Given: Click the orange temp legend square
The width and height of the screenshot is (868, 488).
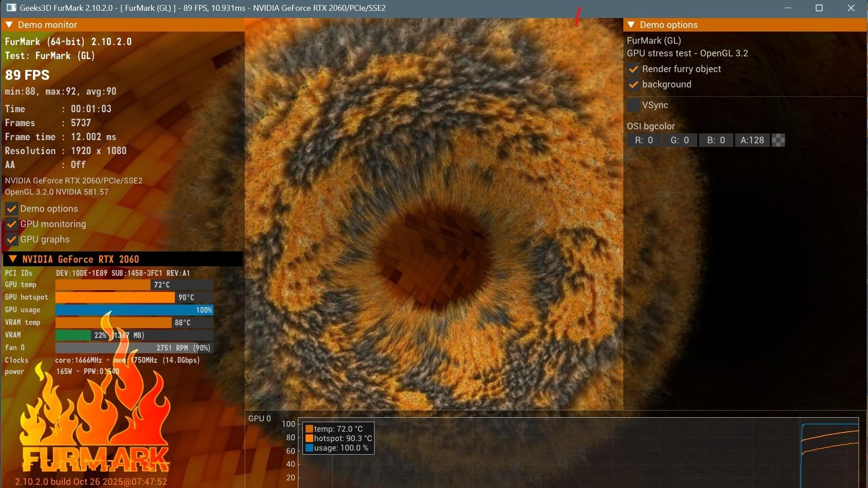Looking at the screenshot, I should [x=309, y=429].
